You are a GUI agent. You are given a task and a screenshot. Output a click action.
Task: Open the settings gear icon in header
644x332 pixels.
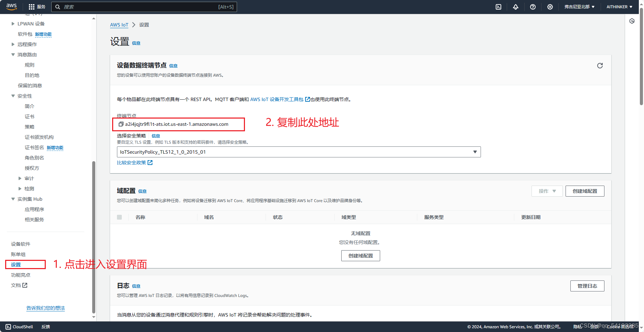pyautogui.click(x=550, y=7)
